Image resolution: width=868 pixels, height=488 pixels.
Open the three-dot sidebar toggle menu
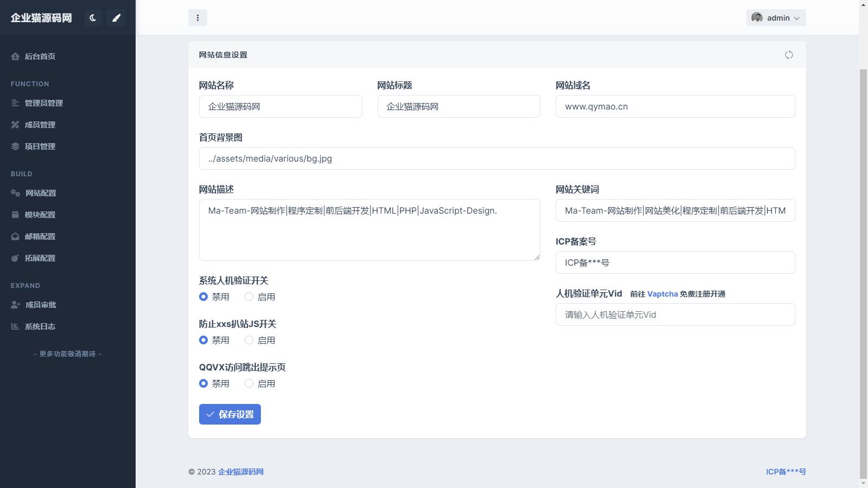pyautogui.click(x=197, y=18)
